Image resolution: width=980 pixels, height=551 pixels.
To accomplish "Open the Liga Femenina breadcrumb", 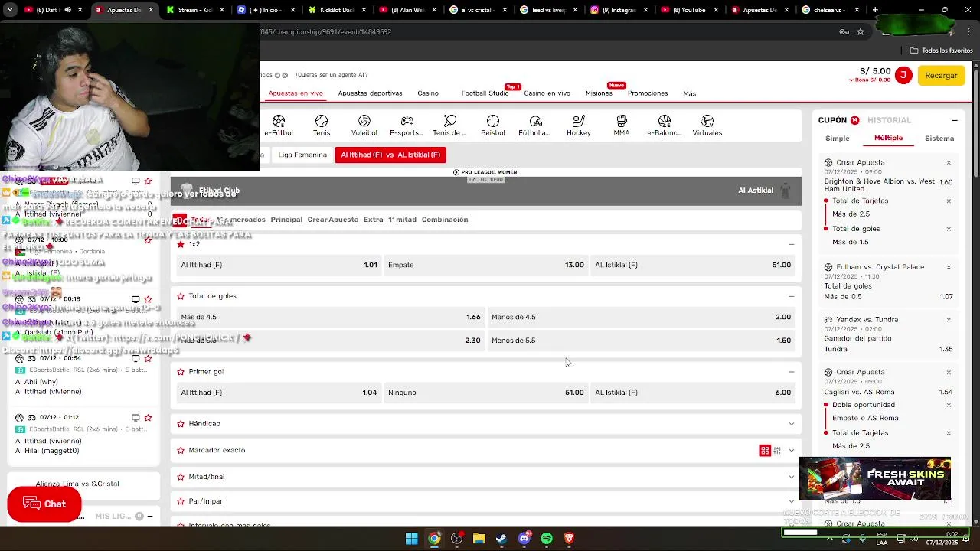I will [302, 155].
